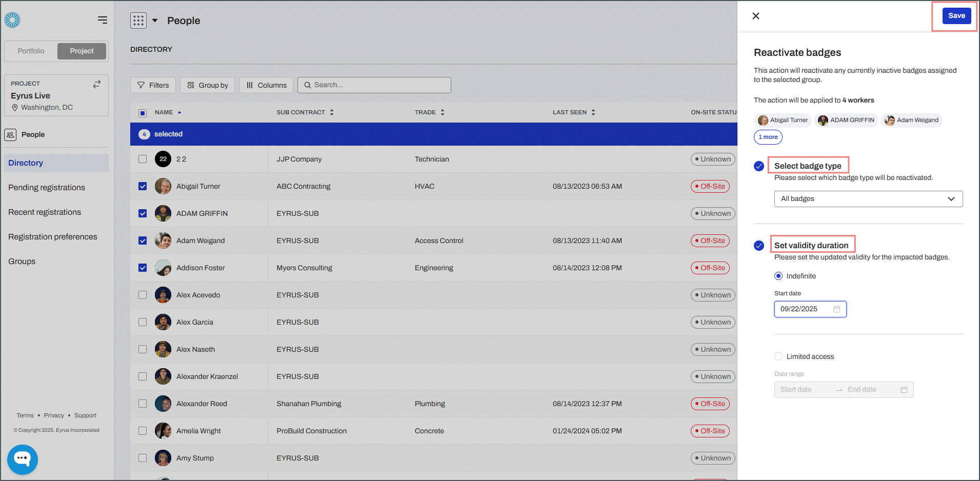This screenshot has height=481, width=980.
Task: Click the location pin icon near Washington, DC
Action: pos(15,108)
